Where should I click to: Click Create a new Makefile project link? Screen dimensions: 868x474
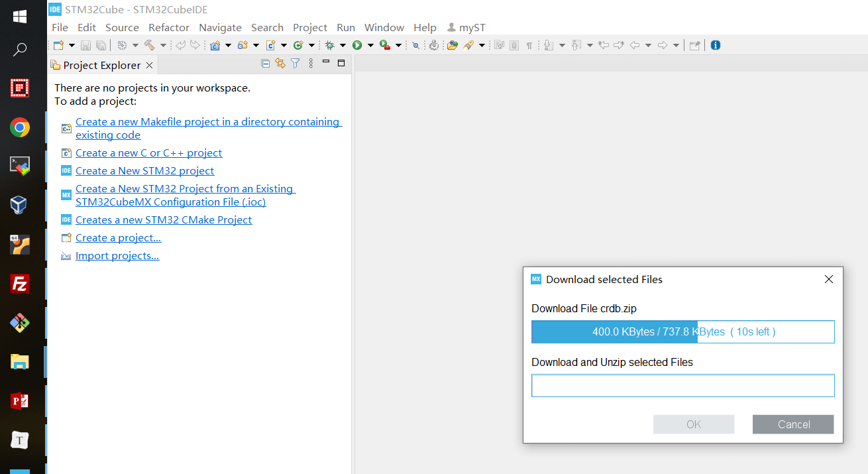(209, 128)
